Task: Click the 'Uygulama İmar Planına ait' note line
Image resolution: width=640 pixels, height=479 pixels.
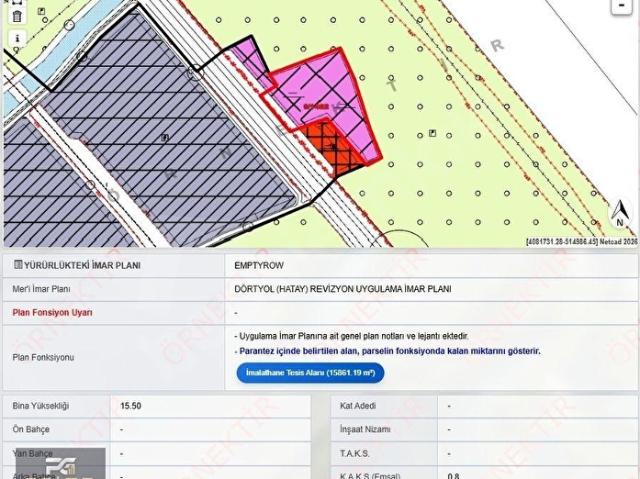Action: pyautogui.click(x=351, y=336)
